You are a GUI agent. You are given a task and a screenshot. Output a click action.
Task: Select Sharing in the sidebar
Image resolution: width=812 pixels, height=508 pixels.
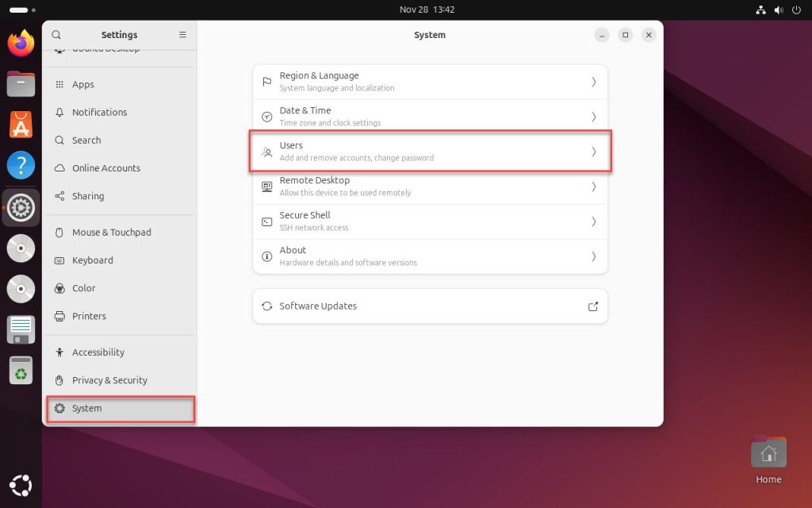pyautogui.click(x=121, y=196)
